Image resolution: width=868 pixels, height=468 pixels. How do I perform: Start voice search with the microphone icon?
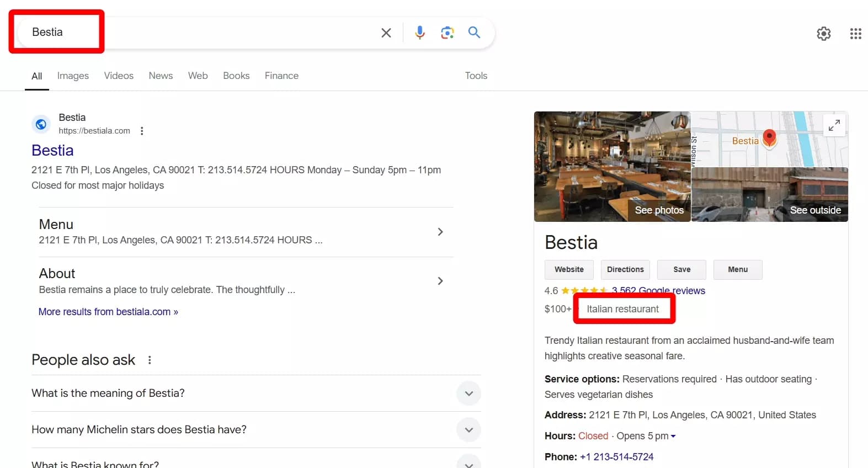tap(420, 33)
